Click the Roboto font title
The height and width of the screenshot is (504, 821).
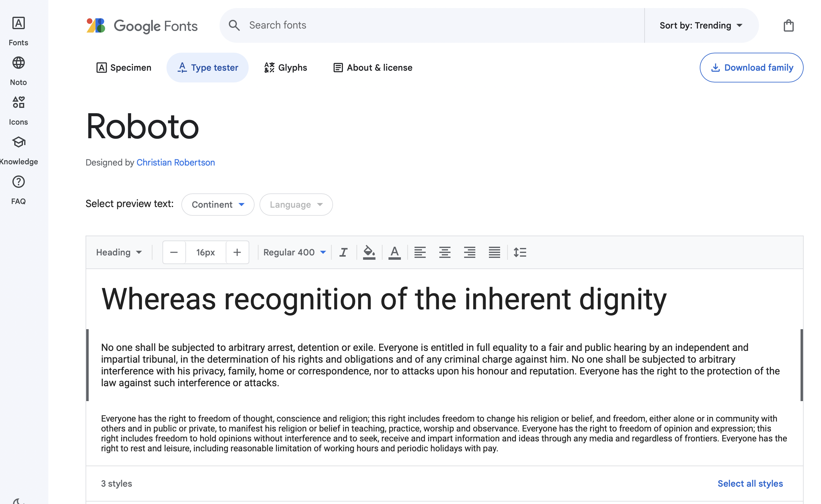click(142, 126)
